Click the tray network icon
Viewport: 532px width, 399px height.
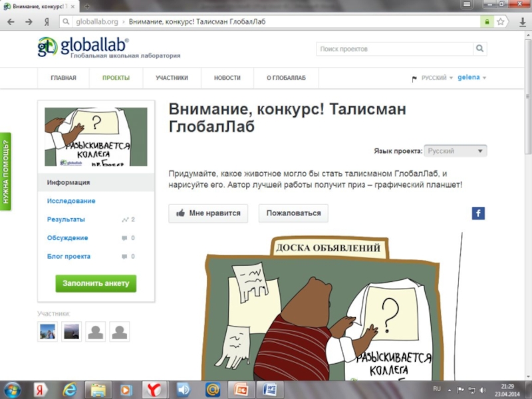tap(471, 390)
